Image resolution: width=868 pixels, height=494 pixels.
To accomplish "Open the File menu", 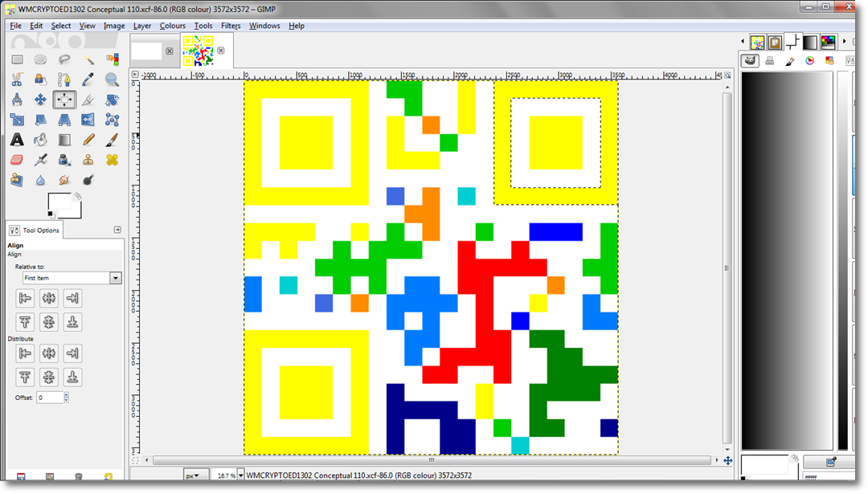I will tap(15, 26).
